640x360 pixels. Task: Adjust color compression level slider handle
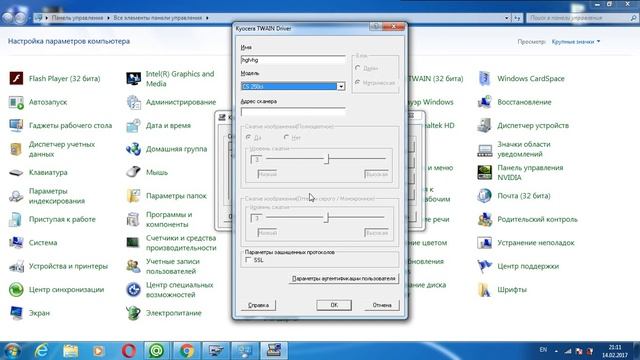click(x=327, y=159)
